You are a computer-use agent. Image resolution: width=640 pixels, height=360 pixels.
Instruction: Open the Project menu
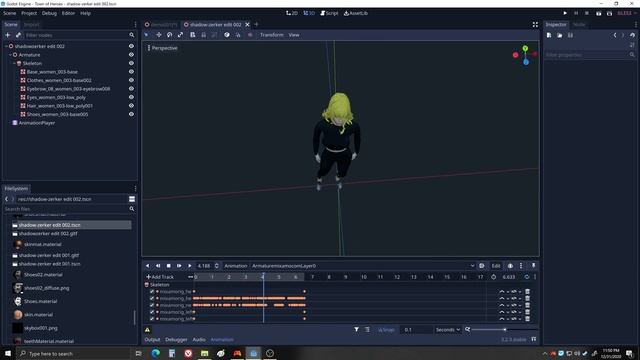click(x=29, y=13)
